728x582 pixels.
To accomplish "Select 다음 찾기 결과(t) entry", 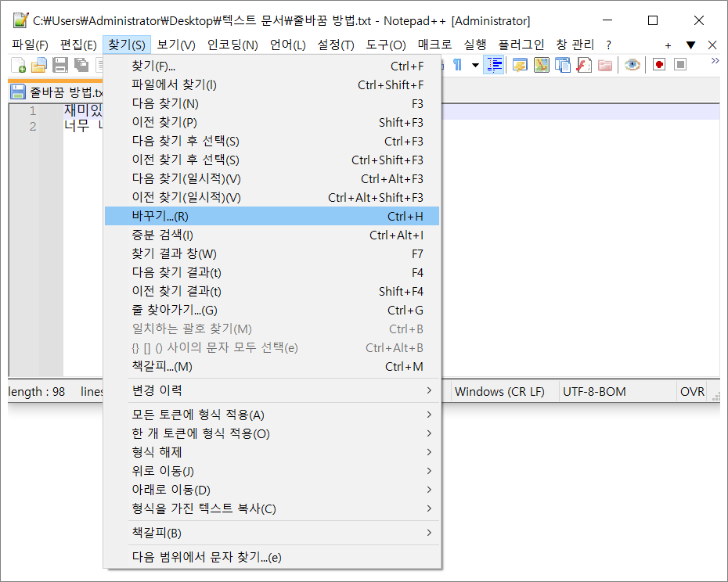I will 272,272.
